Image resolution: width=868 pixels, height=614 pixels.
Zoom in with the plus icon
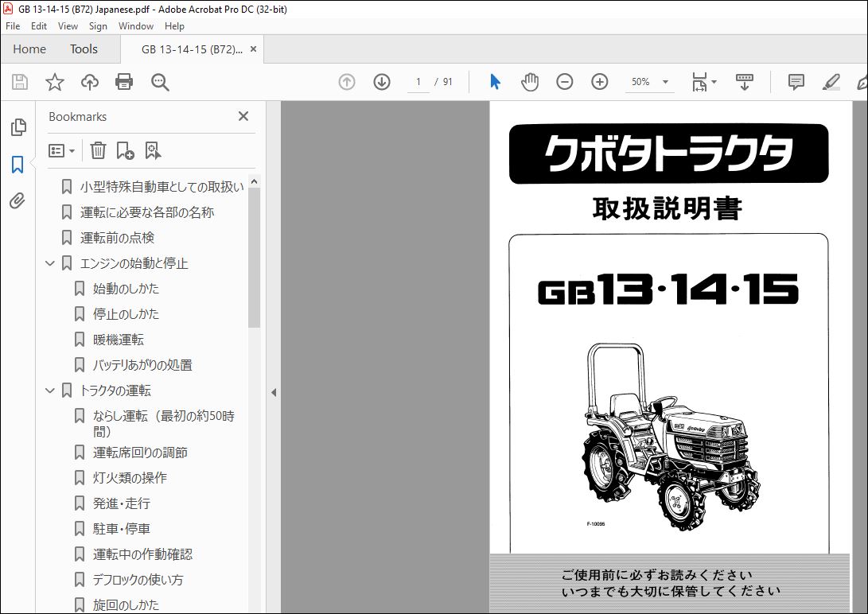(x=600, y=82)
